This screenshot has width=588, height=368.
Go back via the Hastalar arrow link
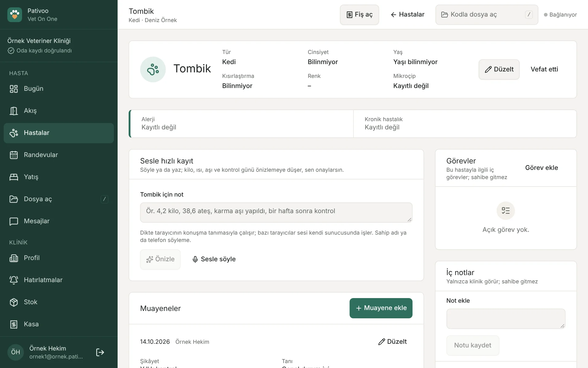tap(407, 14)
